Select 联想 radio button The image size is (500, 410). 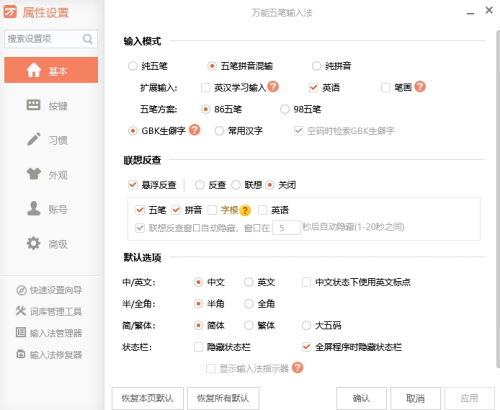point(236,185)
